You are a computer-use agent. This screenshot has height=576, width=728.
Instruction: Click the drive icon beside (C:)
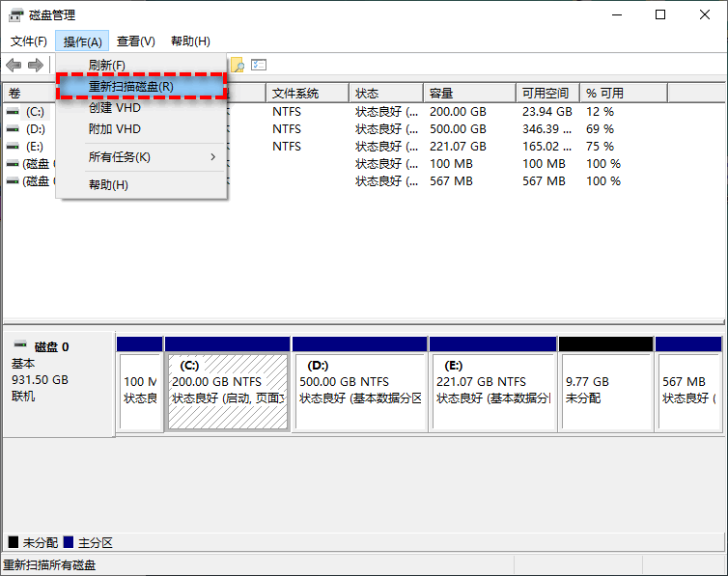(13, 112)
